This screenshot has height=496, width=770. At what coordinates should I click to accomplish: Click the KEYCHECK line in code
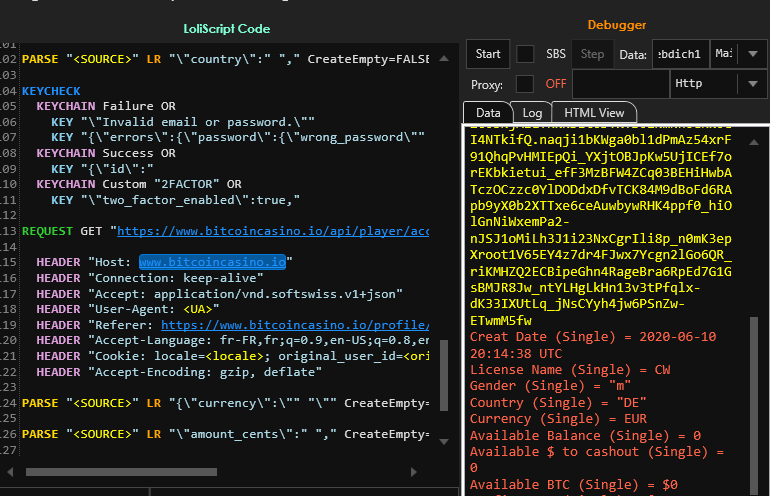point(51,91)
